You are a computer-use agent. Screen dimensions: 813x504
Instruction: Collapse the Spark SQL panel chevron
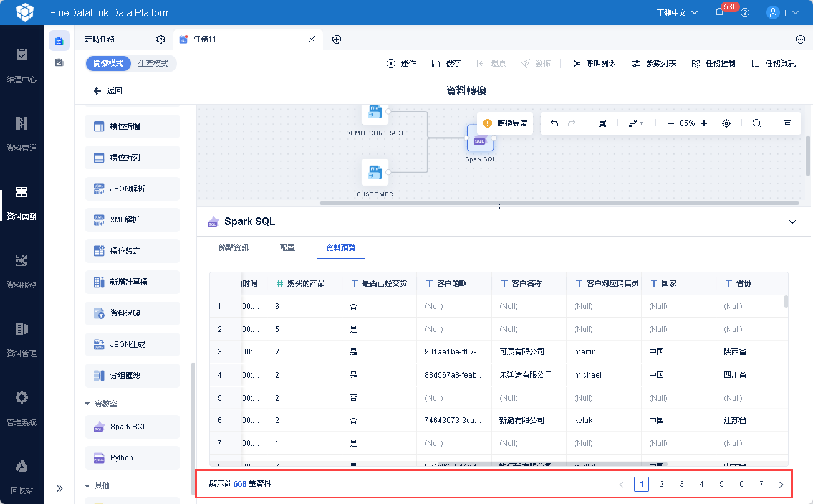[x=792, y=222]
